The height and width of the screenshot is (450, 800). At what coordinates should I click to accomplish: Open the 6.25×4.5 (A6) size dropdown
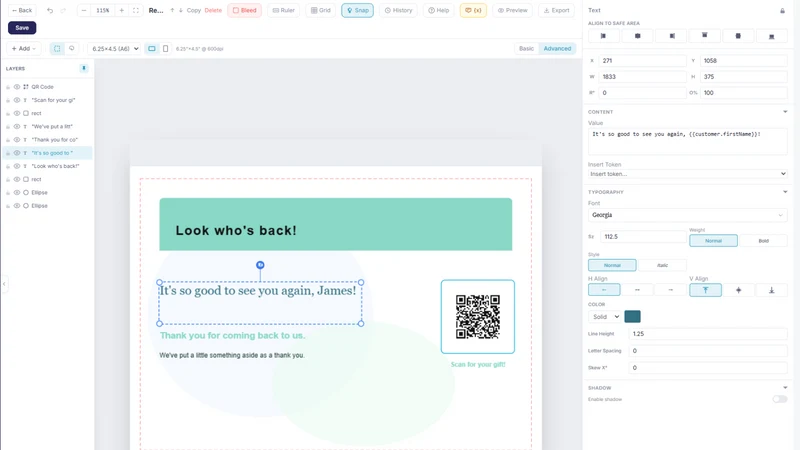(114, 48)
